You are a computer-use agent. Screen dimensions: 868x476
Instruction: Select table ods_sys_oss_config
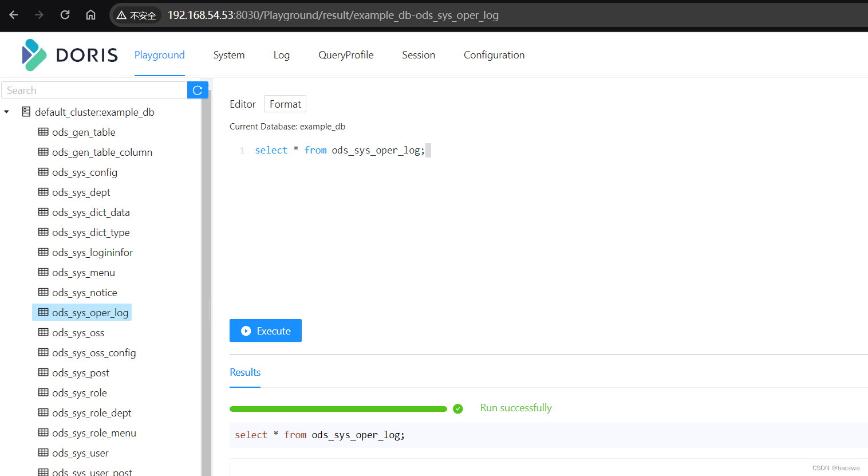(x=94, y=353)
